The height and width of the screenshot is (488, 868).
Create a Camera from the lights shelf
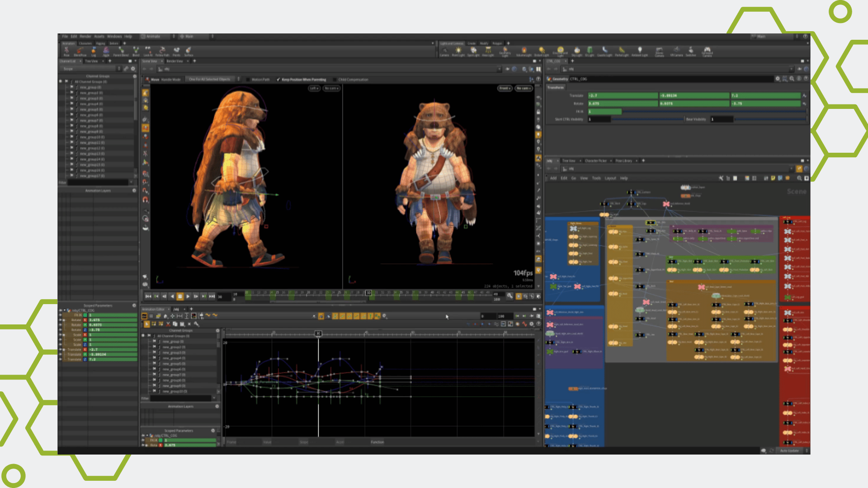[x=444, y=52]
